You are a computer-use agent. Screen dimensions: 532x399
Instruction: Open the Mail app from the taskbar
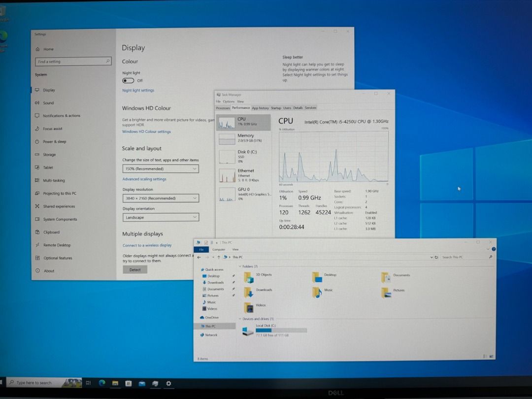click(142, 383)
